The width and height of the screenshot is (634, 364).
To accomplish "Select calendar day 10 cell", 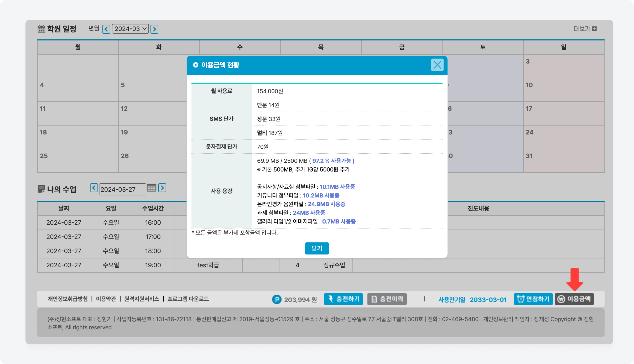I will (564, 90).
